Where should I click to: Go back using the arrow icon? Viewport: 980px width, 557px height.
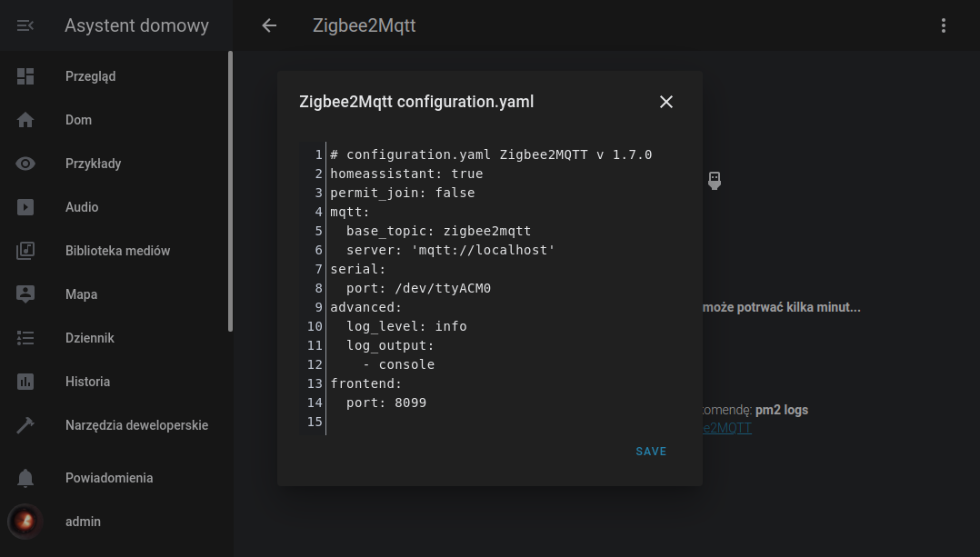269,25
